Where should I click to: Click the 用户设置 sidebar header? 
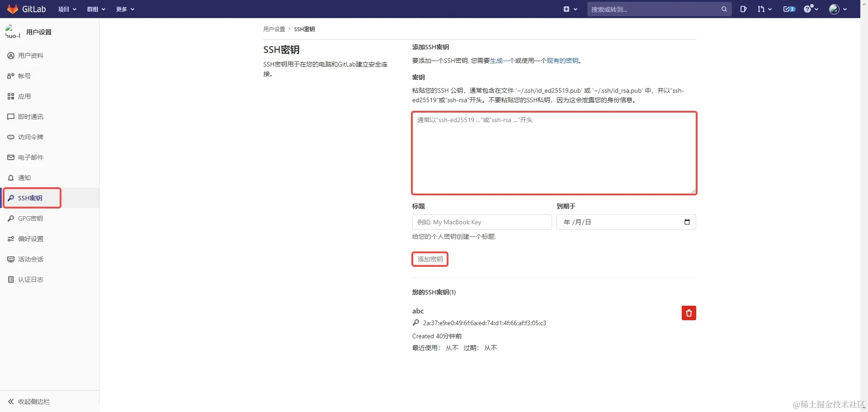39,32
